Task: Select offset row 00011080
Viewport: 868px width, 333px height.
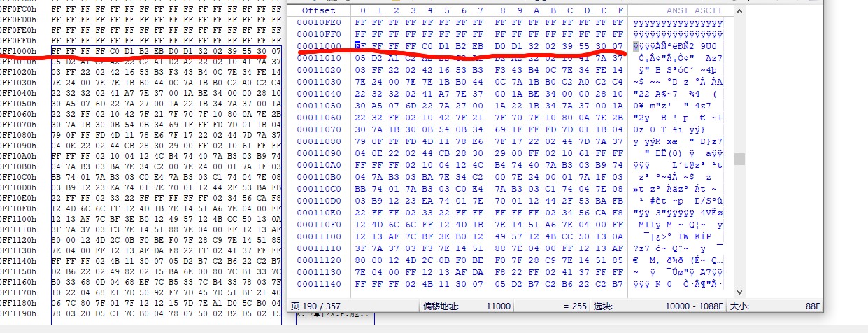Action: [x=319, y=141]
